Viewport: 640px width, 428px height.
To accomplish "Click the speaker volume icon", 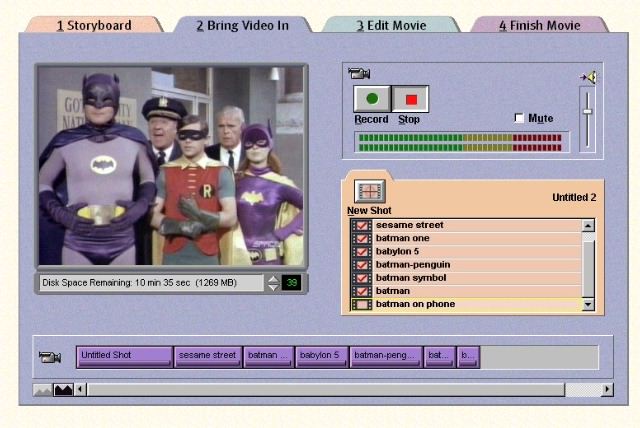I will pyautogui.click(x=588, y=76).
